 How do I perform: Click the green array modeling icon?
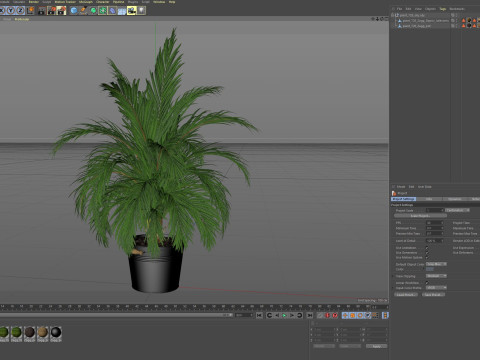point(103,11)
